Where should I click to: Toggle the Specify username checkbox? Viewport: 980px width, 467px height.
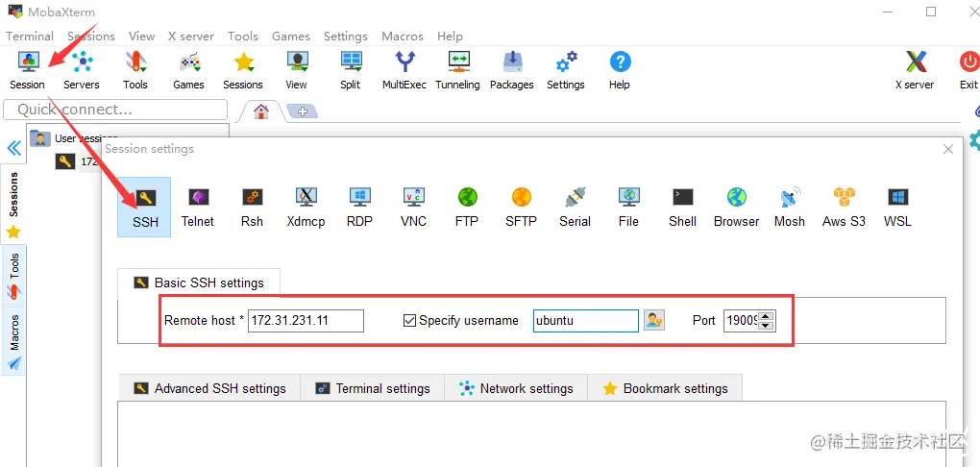[x=409, y=321]
